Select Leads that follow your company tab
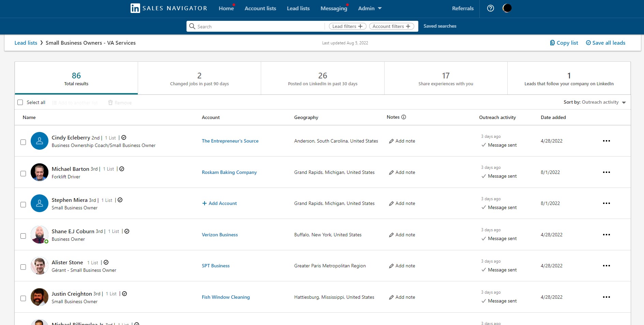The image size is (644, 325). pyautogui.click(x=569, y=78)
